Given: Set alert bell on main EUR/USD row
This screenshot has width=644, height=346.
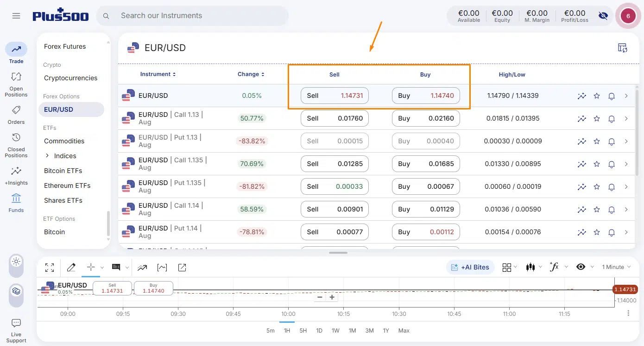Looking at the screenshot, I should [x=612, y=96].
